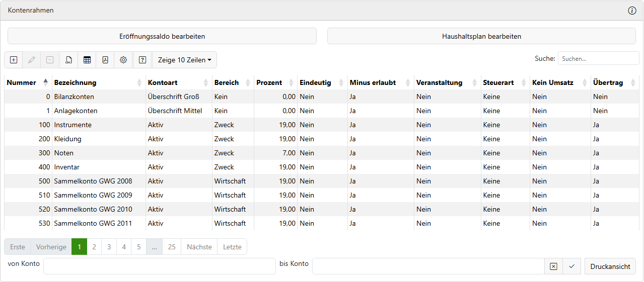Click the Suche search field

click(x=598, y=58)
